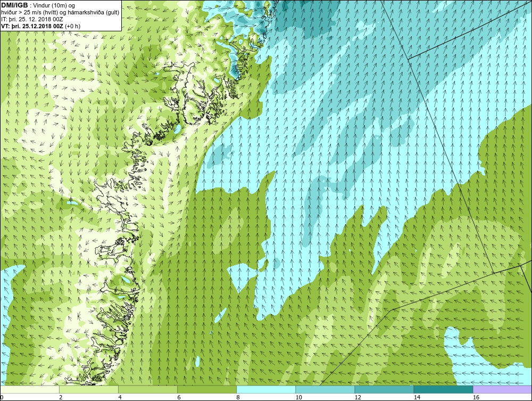Click the green 4–6 m/s legend swatch
The width and height of the screenshot is (532, 401).
click(148, 389)
